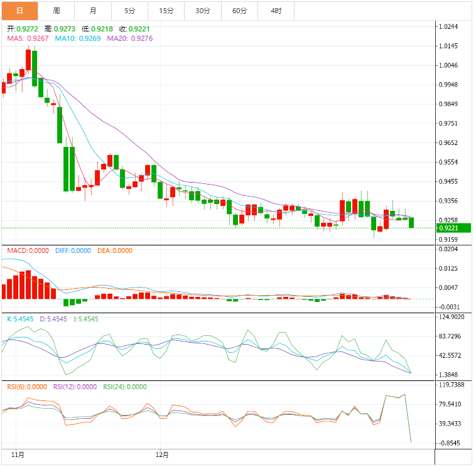Viewport: 476px width, 467px height.
Task: Click the 0.0125 MACD axis value
Action: [449, 269]
